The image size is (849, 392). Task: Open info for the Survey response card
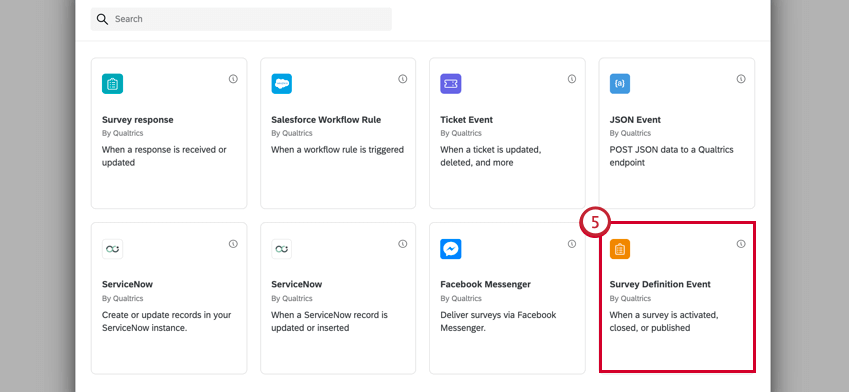[233, 79]
